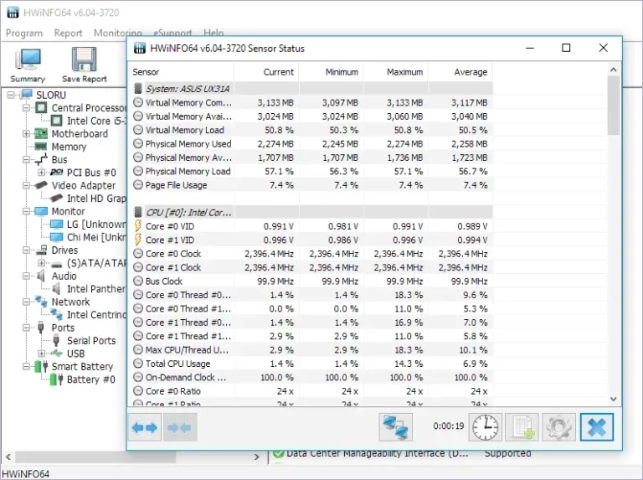Expand the Motherboard tree node

tap(26, 134)
